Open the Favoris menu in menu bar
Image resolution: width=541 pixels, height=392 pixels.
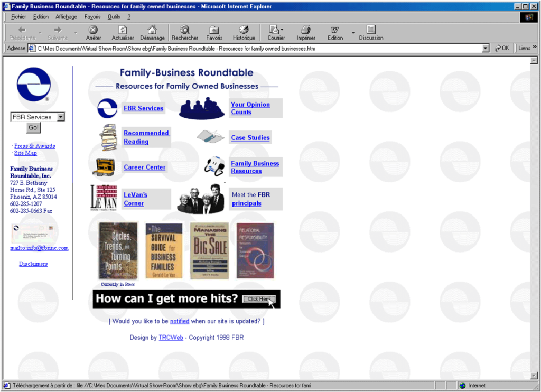coord(92,17)
